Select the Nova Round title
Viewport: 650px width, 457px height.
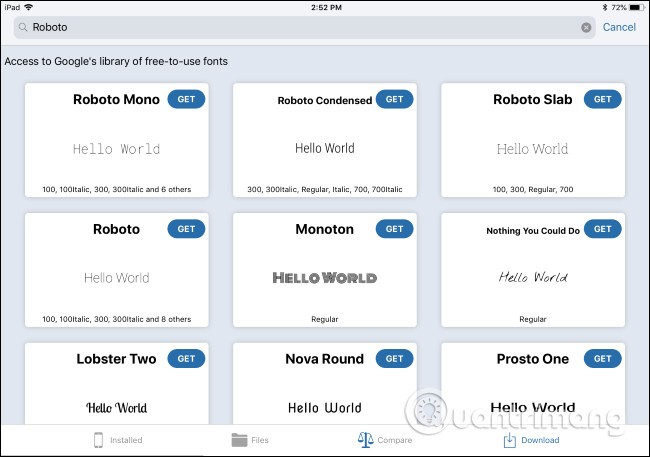[x=325, y=359]
